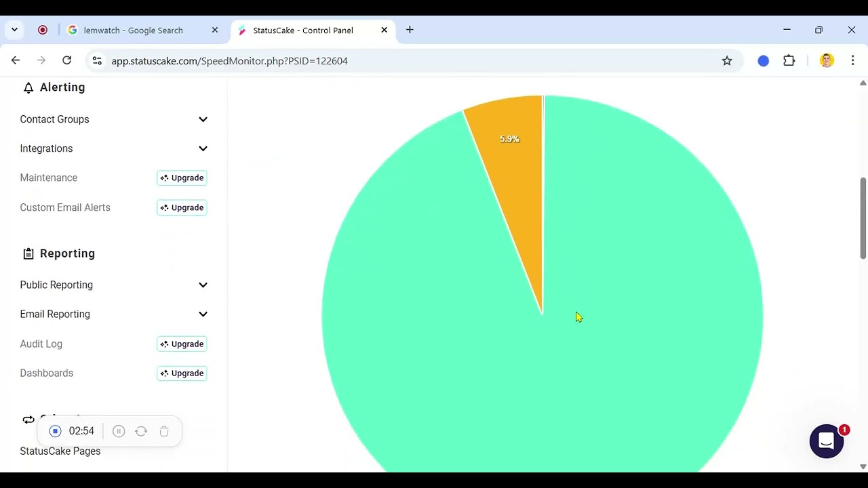Click scrollbar down arrow
This screenshot has width=868, height=488.
863,466
